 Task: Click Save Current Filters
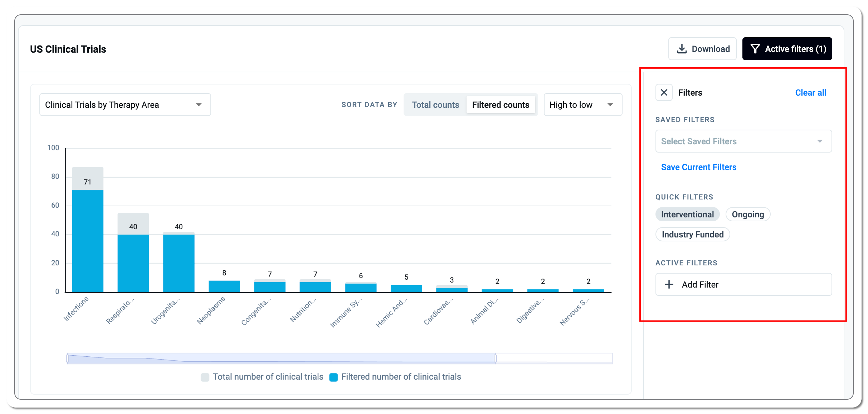pos(698,167)
